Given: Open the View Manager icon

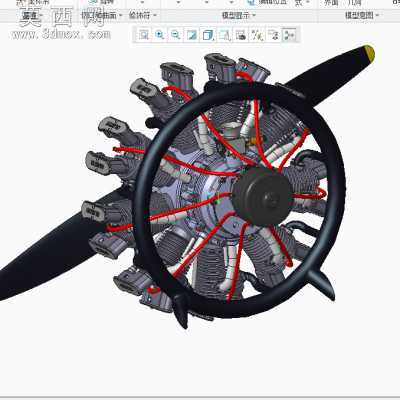Looking at the screenshot, I should tap(241, 35).
